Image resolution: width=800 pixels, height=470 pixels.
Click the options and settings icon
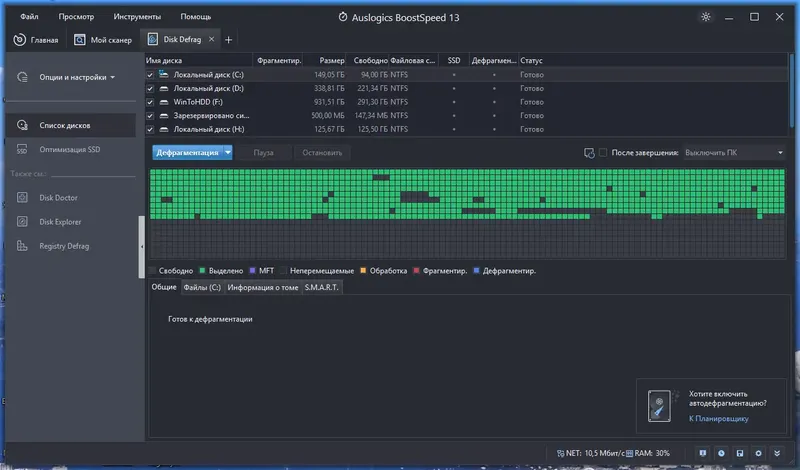[22, 77]
